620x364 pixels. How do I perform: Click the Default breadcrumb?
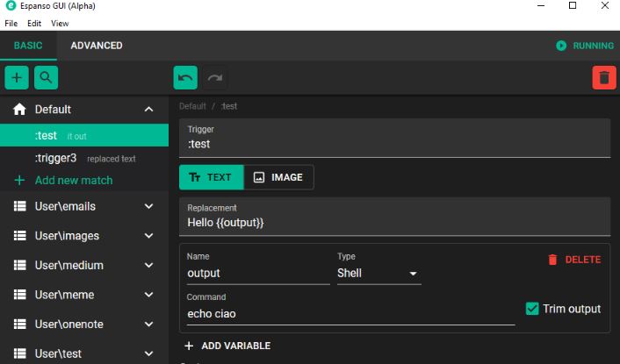click(x=192, y=106)
